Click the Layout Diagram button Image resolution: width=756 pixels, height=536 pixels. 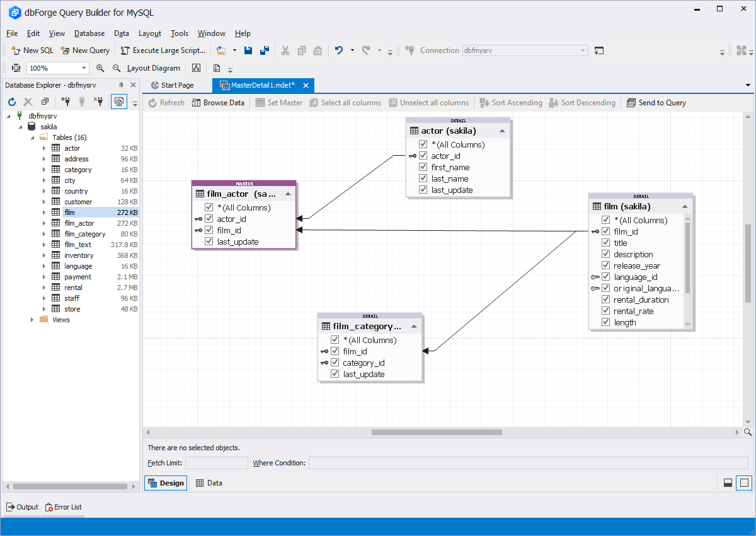(x=153, y=68)
